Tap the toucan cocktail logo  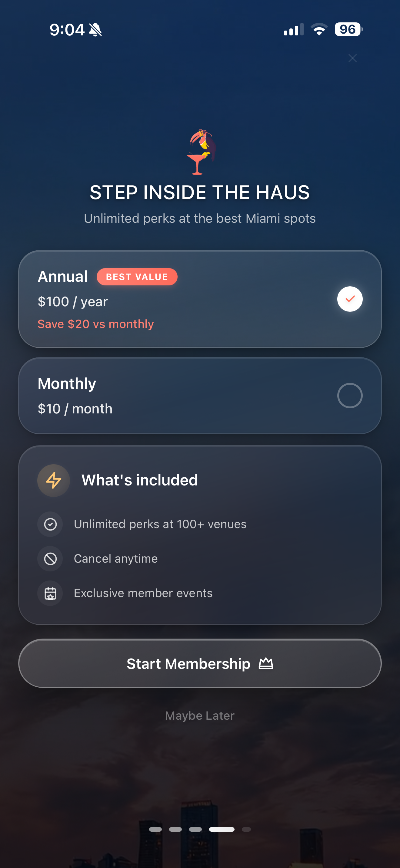click(x=200, y=152)
